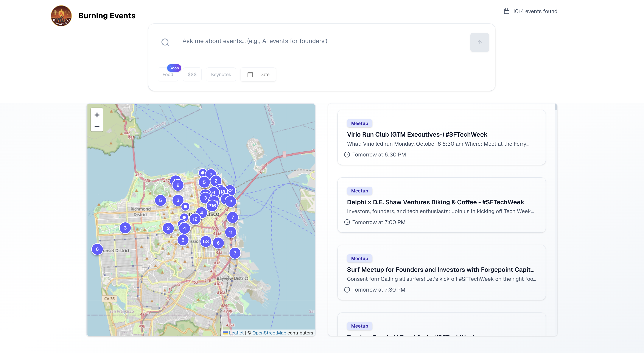Open the 216 events map cluster
644x353 pixels.
[x=212, y=206]
